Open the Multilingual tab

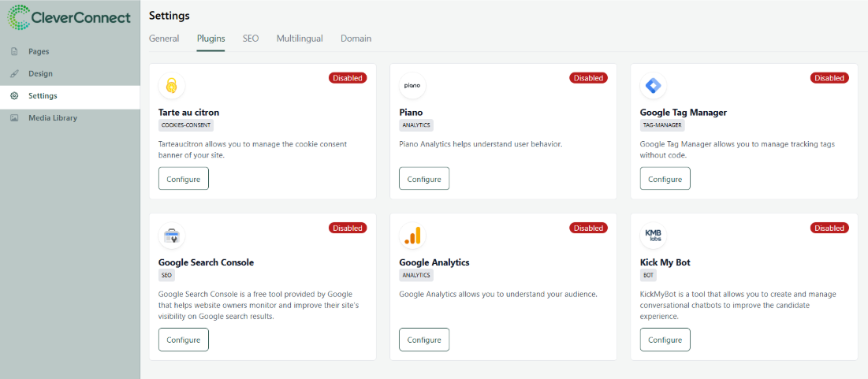point(300,39)
